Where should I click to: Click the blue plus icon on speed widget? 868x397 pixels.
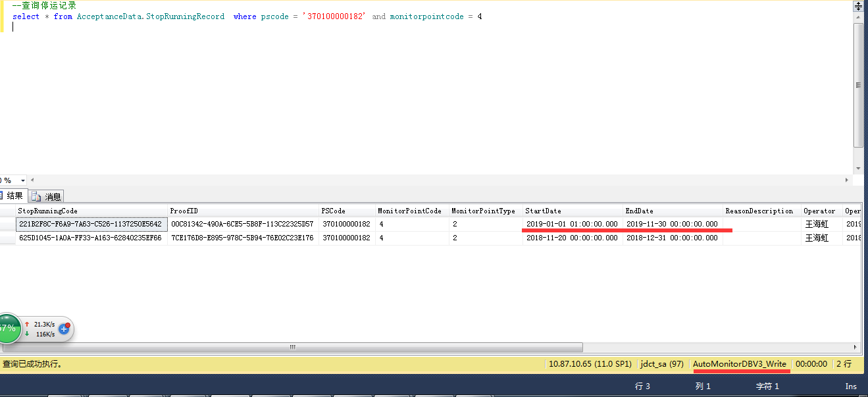[x=64, y=329]
